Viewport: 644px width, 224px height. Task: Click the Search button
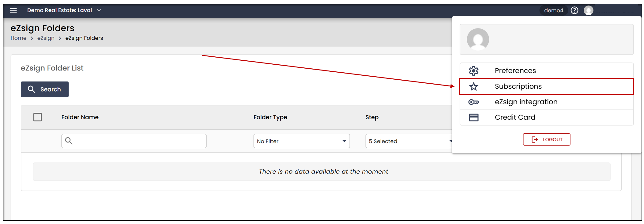(45, 89)
